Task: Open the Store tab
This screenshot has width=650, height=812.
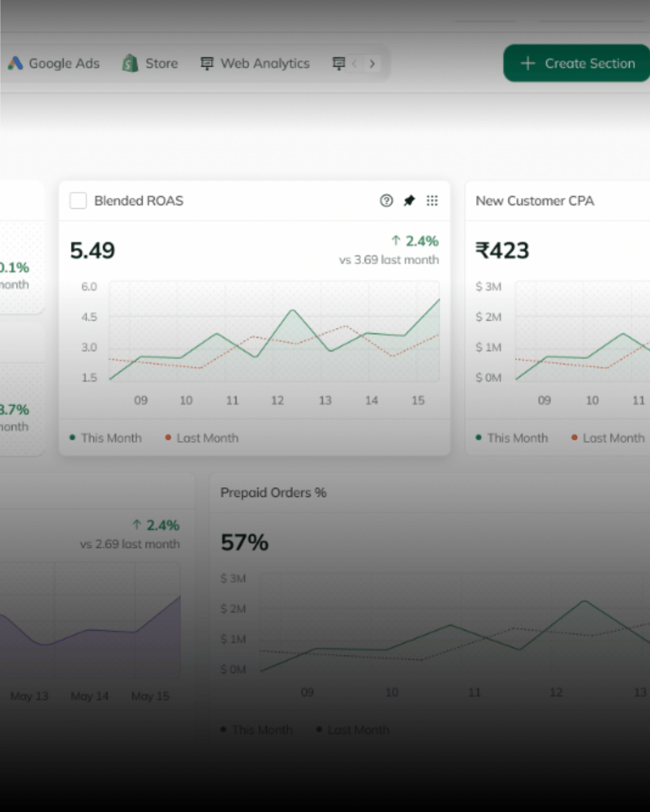Action: click(161, 63)
